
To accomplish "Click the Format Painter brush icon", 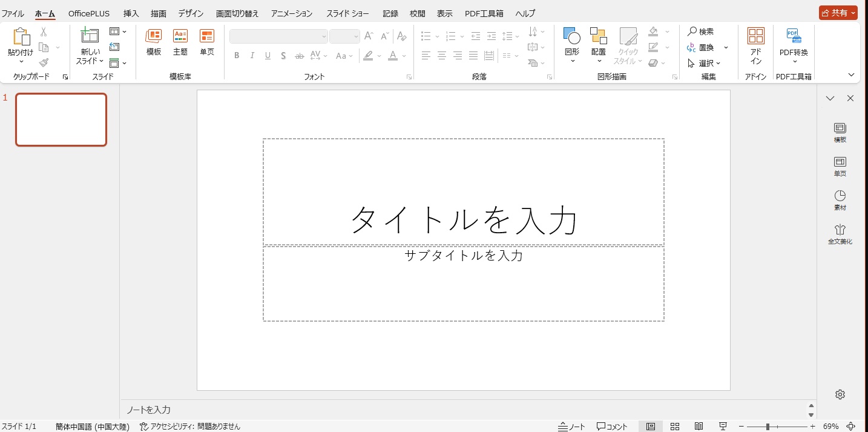I will [44, 62].
